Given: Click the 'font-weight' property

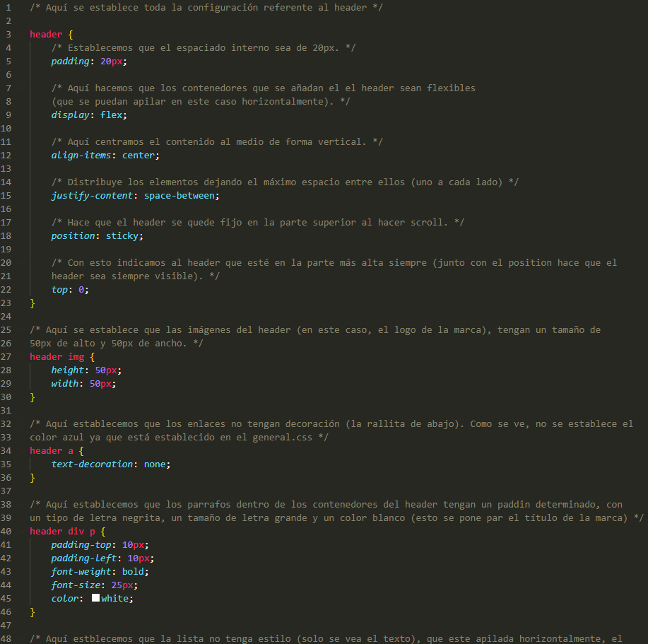Looking at the screenshot, I should click(x=81, y=572).
